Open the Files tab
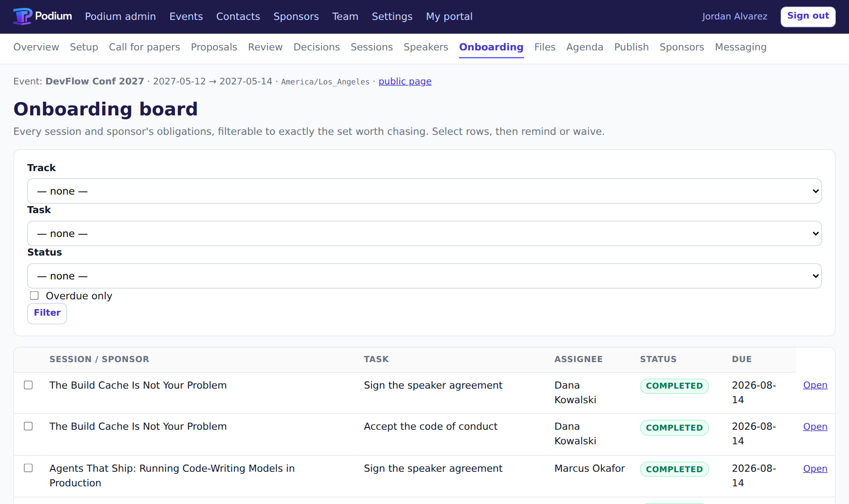 (x=545, y=47)
